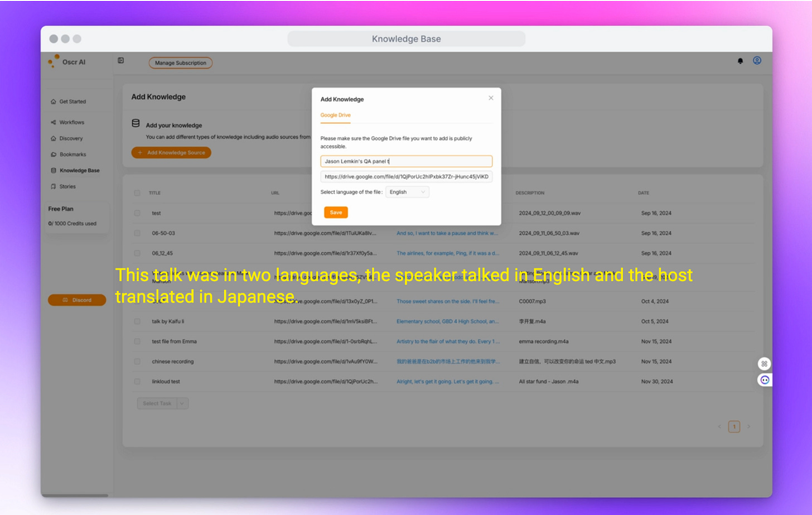Screen dimensions: 812x515
Task: Open transcript link 'Those sweet shares on the side'
Action: (448, 301)
